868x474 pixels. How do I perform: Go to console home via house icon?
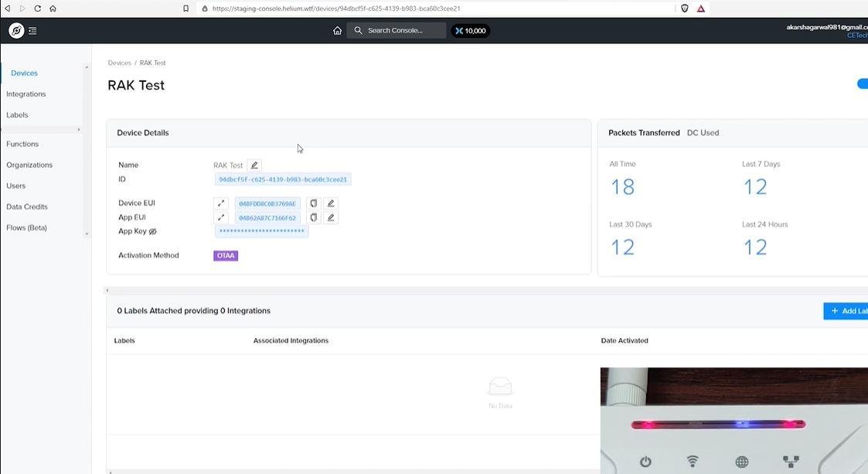[x=337, y=30]
